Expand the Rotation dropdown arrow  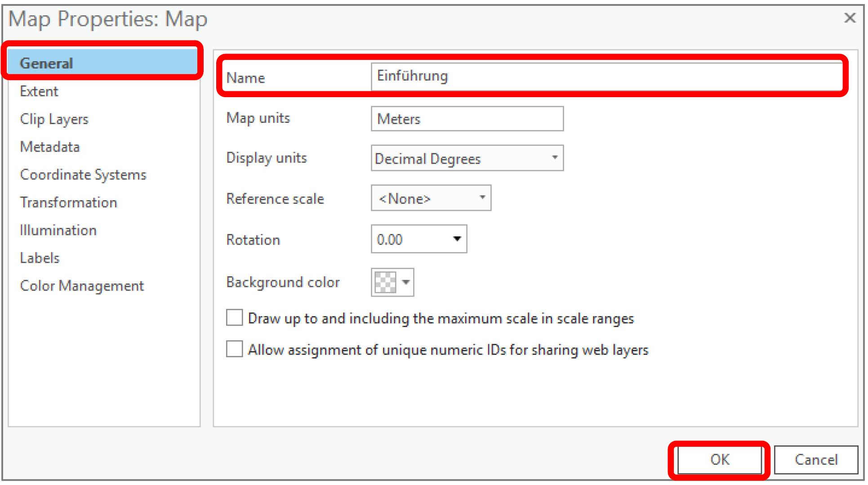(x=457, y=239)
